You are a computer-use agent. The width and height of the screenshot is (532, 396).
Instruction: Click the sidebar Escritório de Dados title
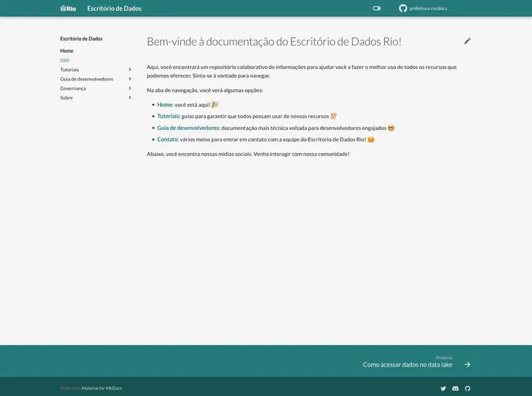81,39
